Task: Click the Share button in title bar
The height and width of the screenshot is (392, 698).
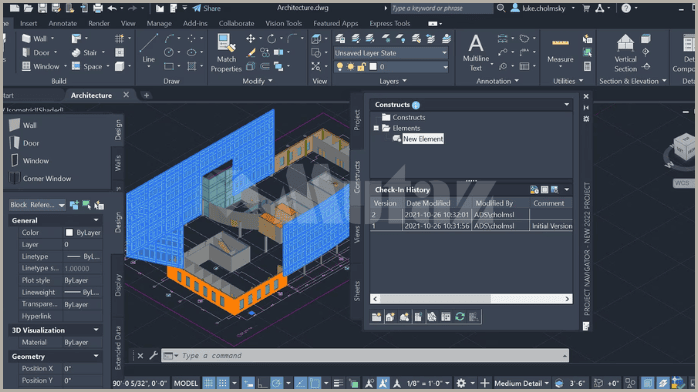Action: (x=207, y=8)
